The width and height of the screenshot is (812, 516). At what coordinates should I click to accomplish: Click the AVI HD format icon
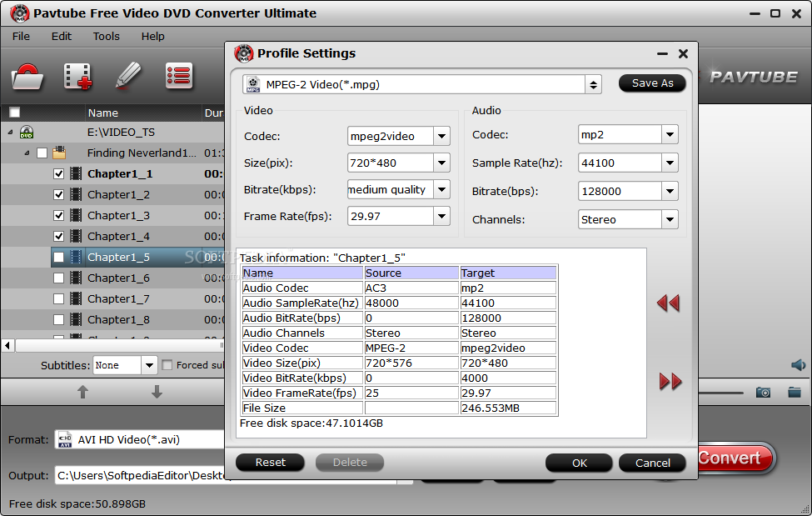point(65,440)
